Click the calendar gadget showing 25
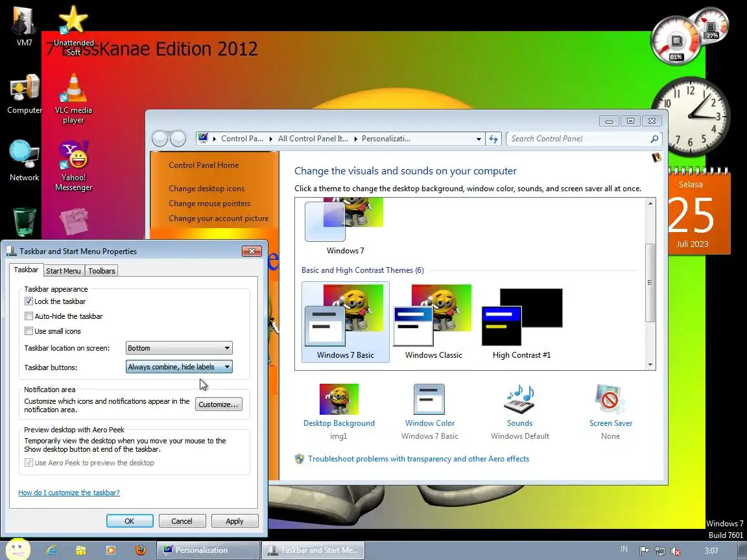 click(x=697, y=212)
